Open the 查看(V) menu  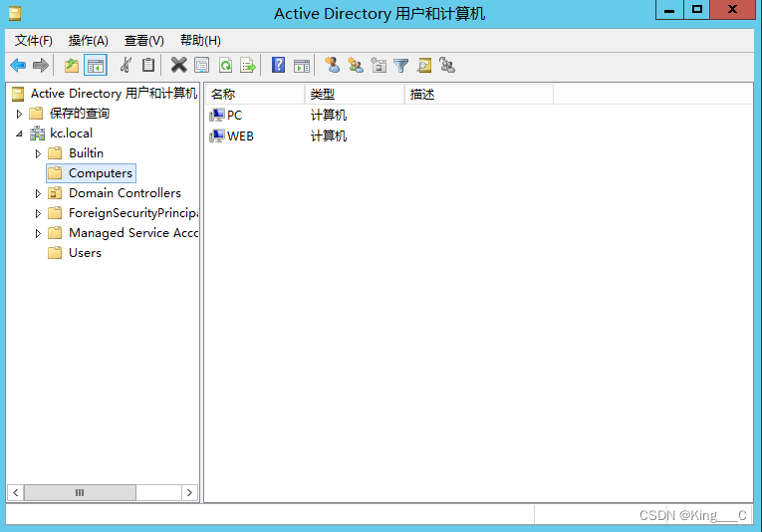tap(143, 40)
